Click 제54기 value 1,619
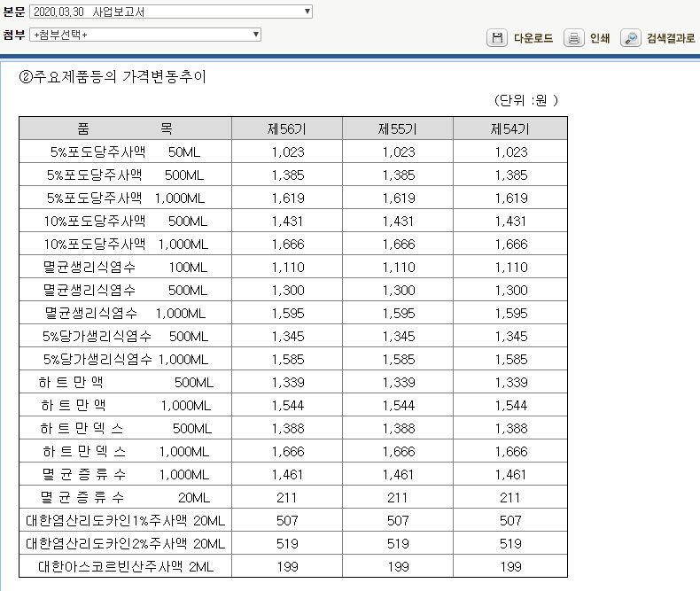The height and width of the screenshot is (591, 700). click(511, 198)
